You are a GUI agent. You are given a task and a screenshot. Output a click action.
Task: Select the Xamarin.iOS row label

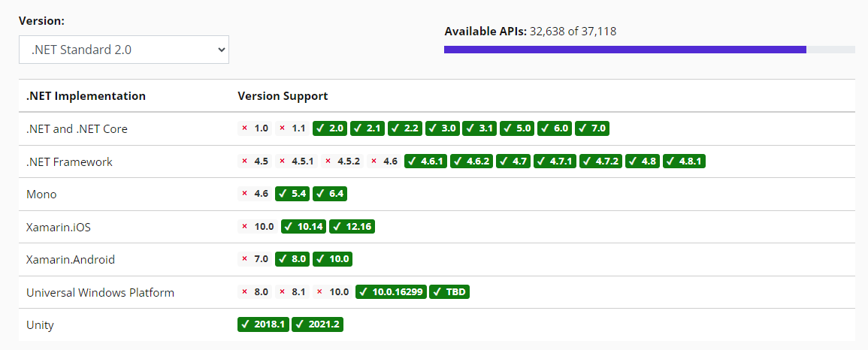tap(58, 227)
